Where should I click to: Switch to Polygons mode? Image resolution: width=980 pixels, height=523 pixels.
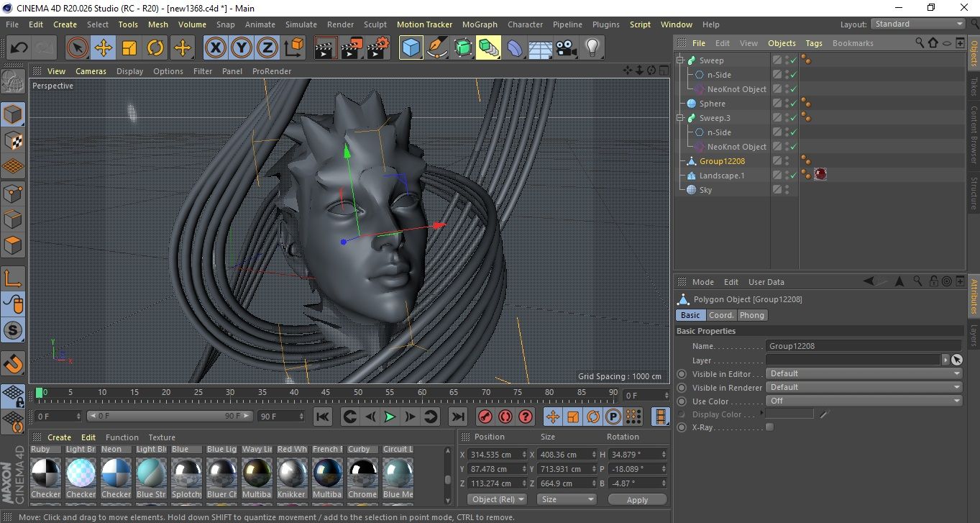(x=13, y=245)
